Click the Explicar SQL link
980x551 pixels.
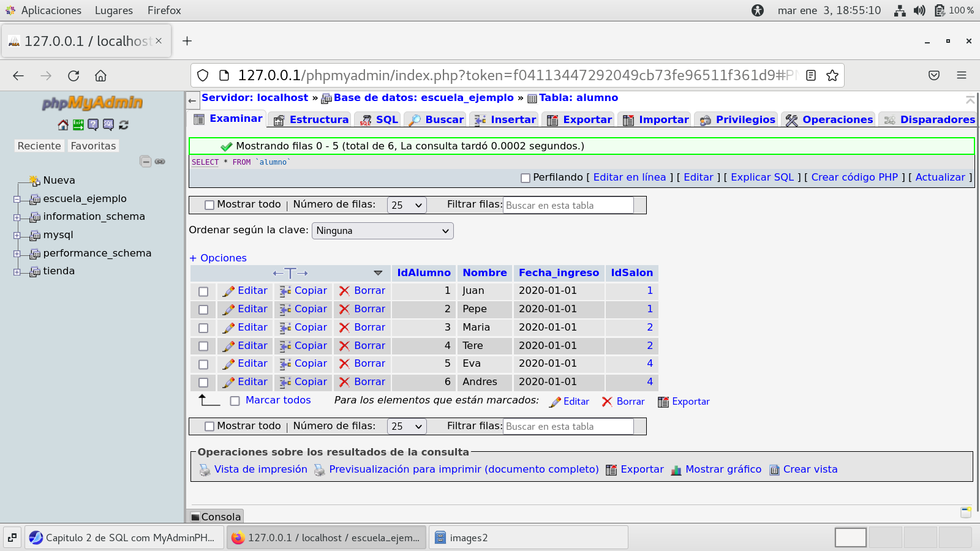[762, 178]
